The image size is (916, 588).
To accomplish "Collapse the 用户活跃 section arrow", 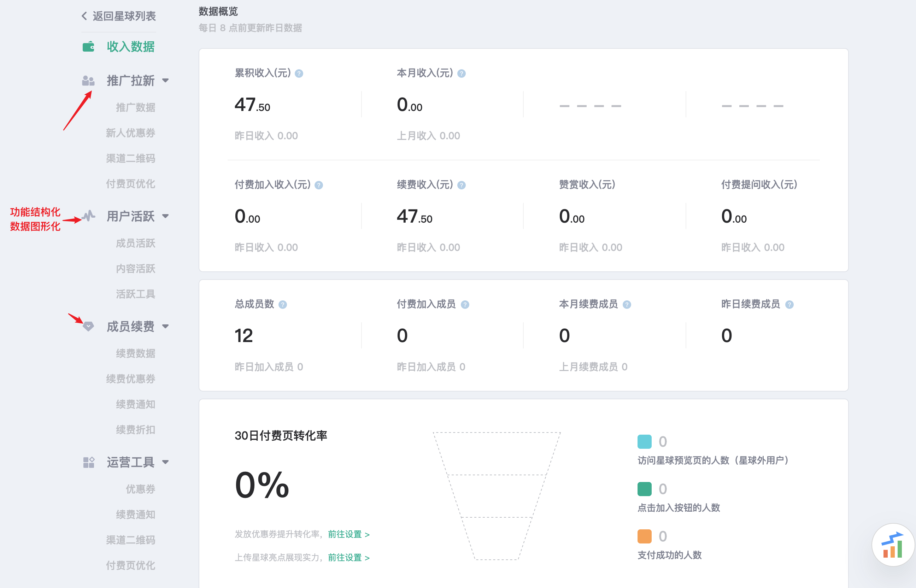I will pyautogui.click(x=165, y=216).
